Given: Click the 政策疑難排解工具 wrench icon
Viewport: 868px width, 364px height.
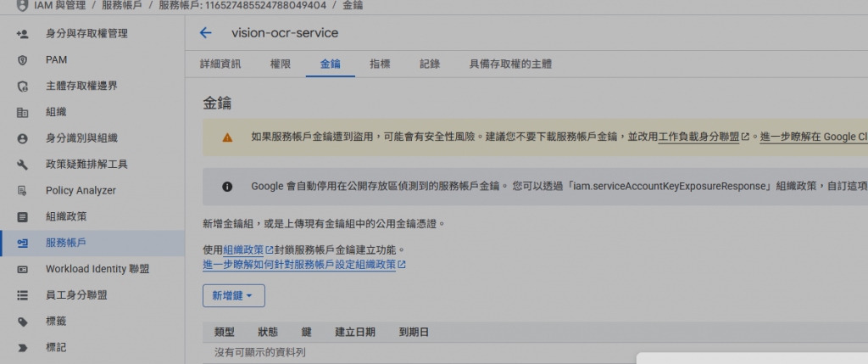Looking at the screenshot, I should tap(23, 165).
